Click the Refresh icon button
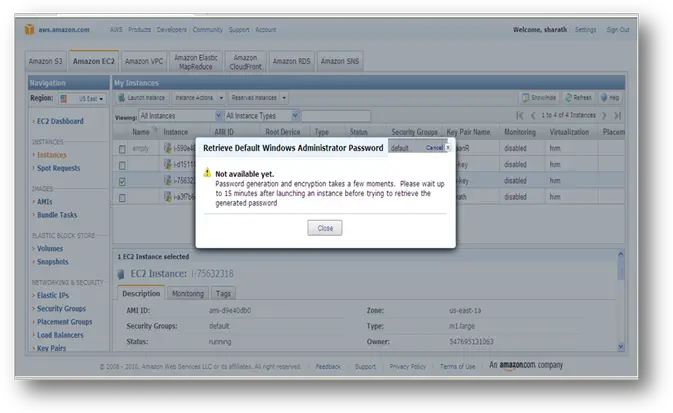Image resolution: width=673 pixels, height=413 pixels. pyautogui.click(x=579, y=98)
